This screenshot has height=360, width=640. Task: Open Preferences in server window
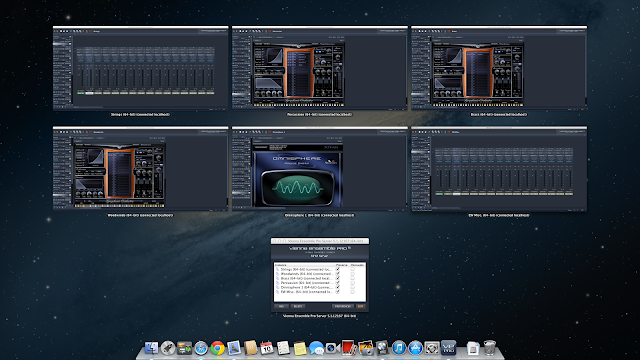pos(343,306)
